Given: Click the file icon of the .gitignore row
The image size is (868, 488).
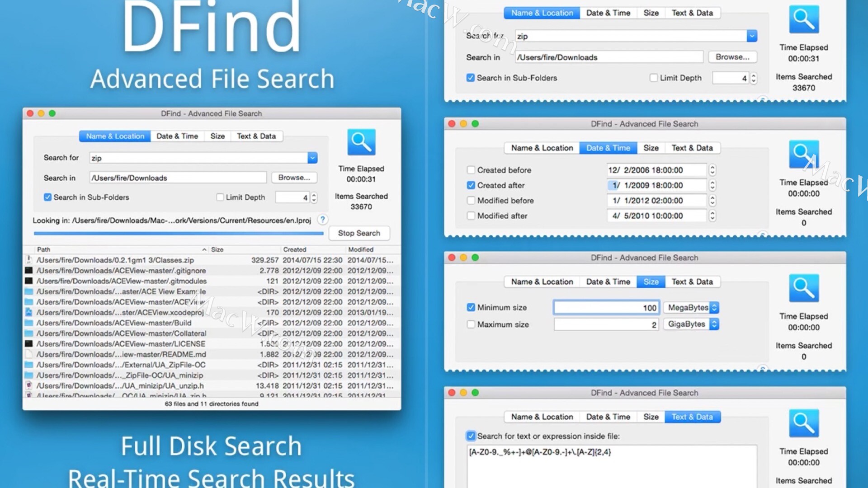Looking at the screenshot, I should pos(29,270).
